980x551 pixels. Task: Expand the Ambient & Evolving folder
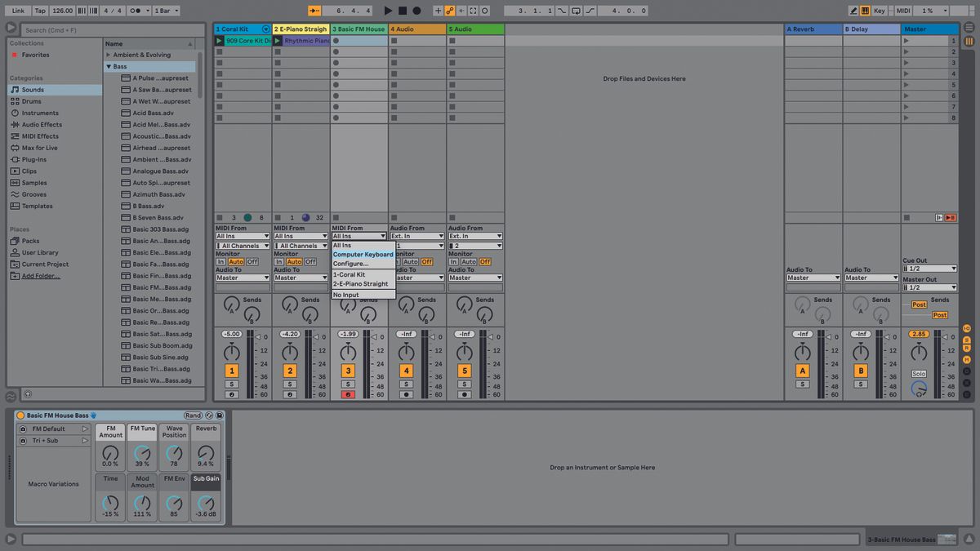[x=109, y=55]
